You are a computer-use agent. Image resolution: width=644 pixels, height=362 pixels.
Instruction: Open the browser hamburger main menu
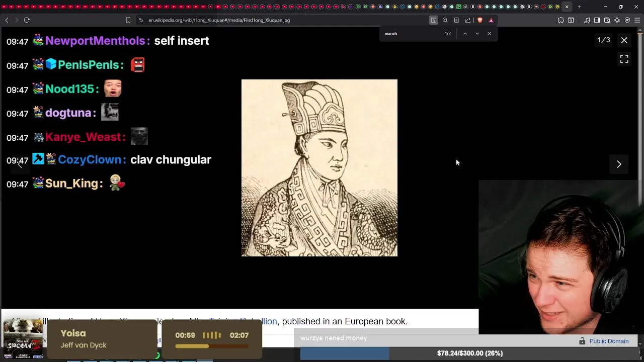[x=637, y=20]
